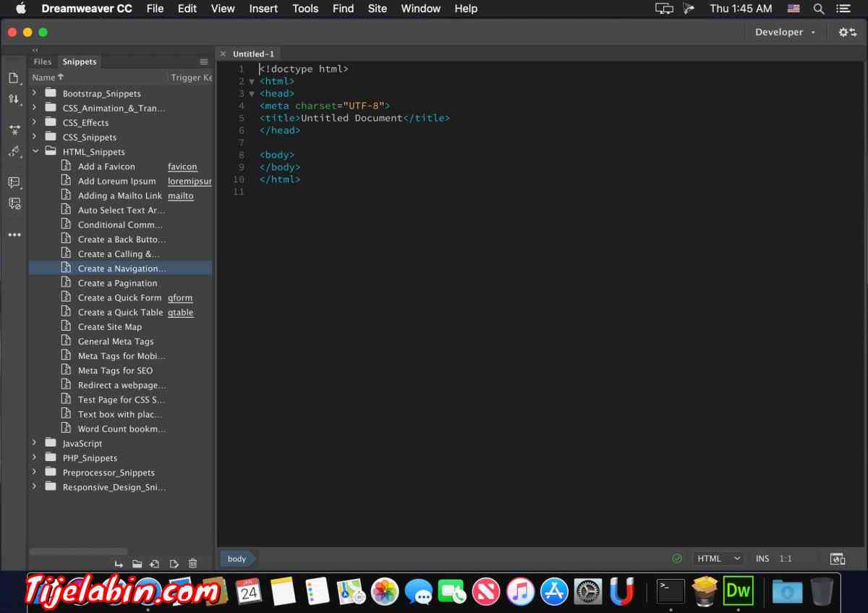
Task: Click the preview icon in status bar
Action: pyautogui.click(x=838, y=559)
